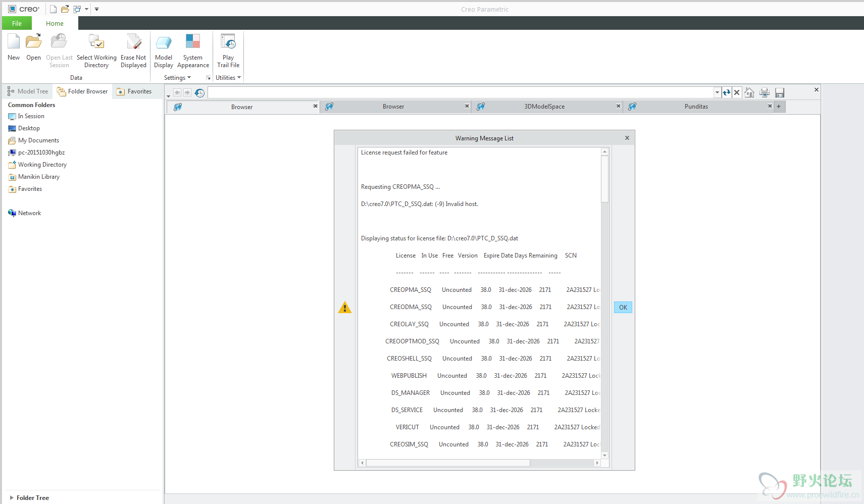Image resolution: width=864 pixels, height=504 pixels.
Task: Go to browser home page
Action: (x=749, y=92)
